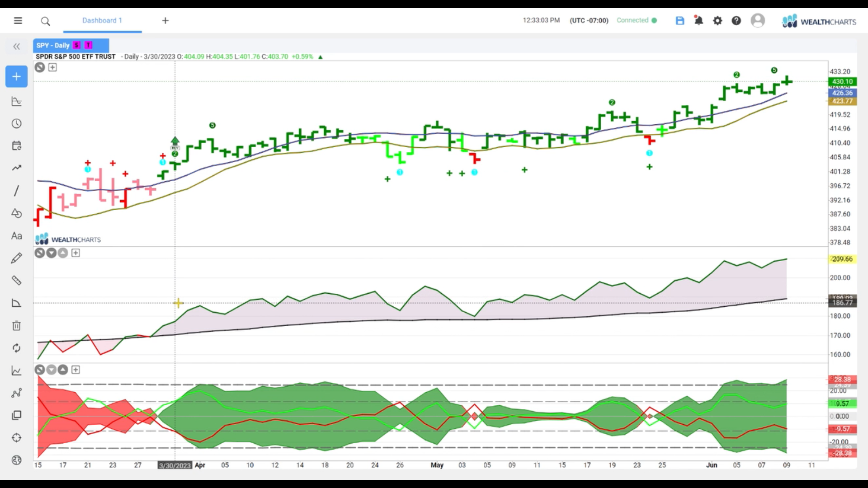Click the blue 426.36 moving average label
868x488 pixels.
[842, 93]
